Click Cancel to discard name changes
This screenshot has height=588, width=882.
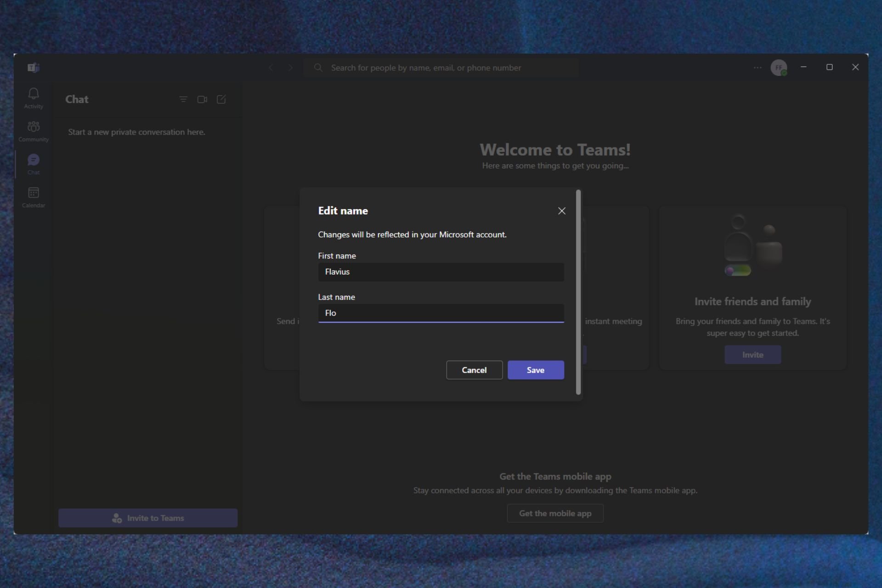click(x=475, y=369)
